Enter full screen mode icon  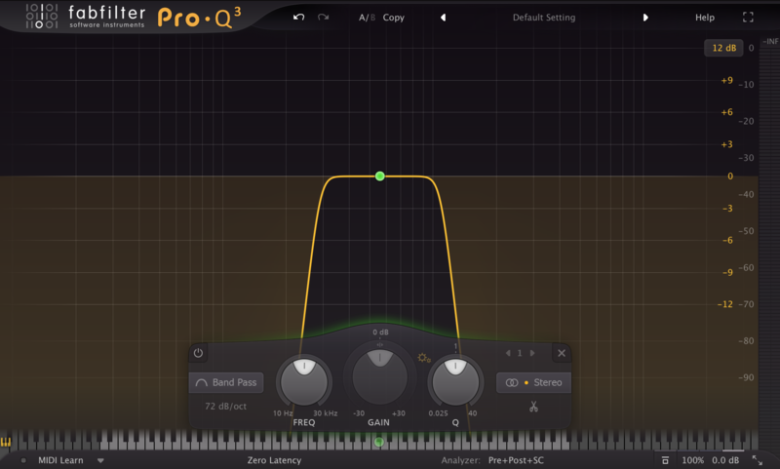click(x=748, y=17)
